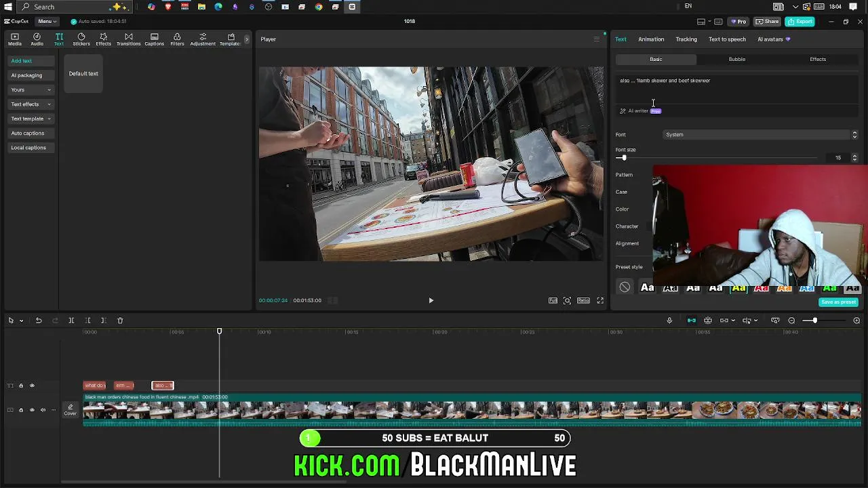
Task: Open AI writer feature
Action: pyautogui.click(x=640, y=111)
